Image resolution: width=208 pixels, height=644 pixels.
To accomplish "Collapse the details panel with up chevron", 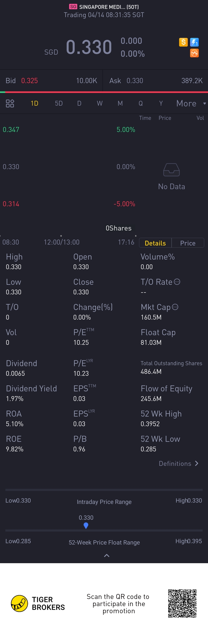I will [x=107, y=555].
